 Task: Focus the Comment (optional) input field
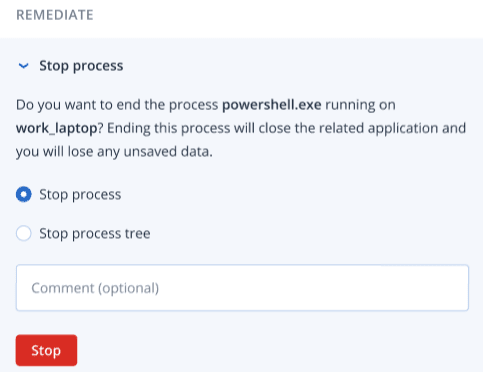click(x=242, y=288)
